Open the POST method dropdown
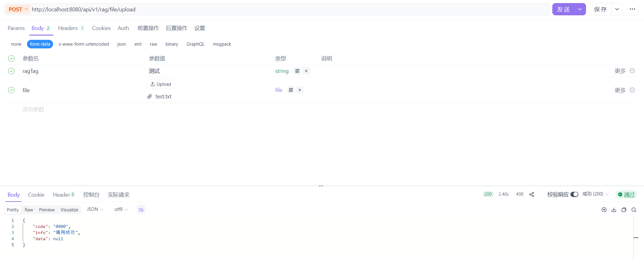644x261 pixels. click(18, 9)
